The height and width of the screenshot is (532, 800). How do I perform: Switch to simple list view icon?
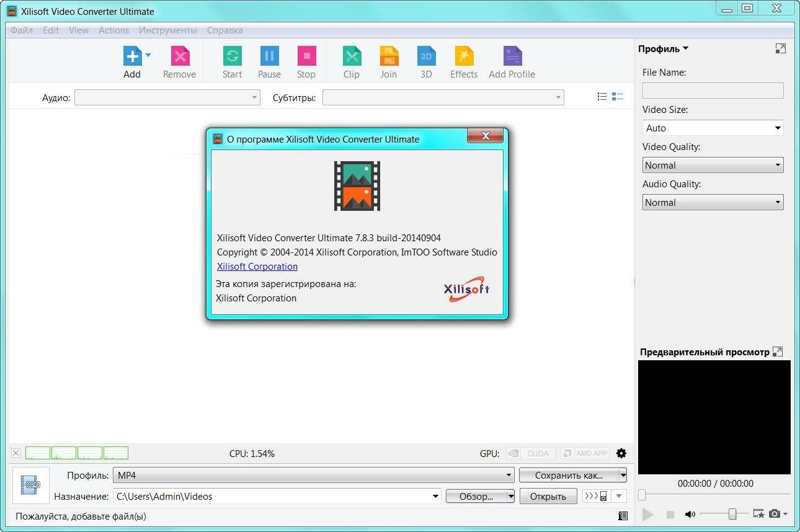point(602,97)
